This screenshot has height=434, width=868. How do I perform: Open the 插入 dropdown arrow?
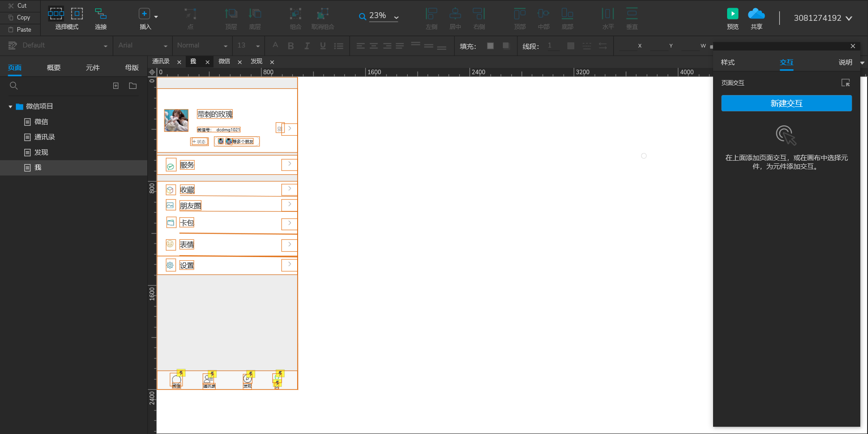tap(156, 17)
